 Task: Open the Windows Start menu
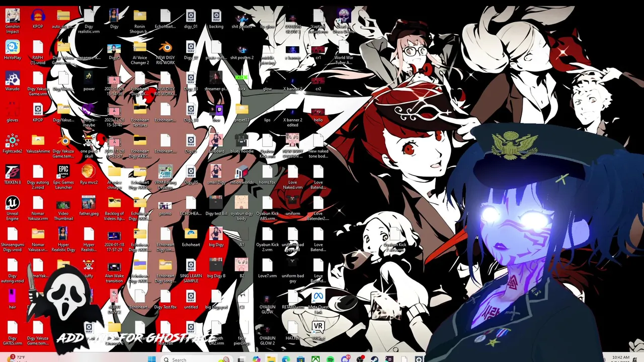(x=151, y=359)
